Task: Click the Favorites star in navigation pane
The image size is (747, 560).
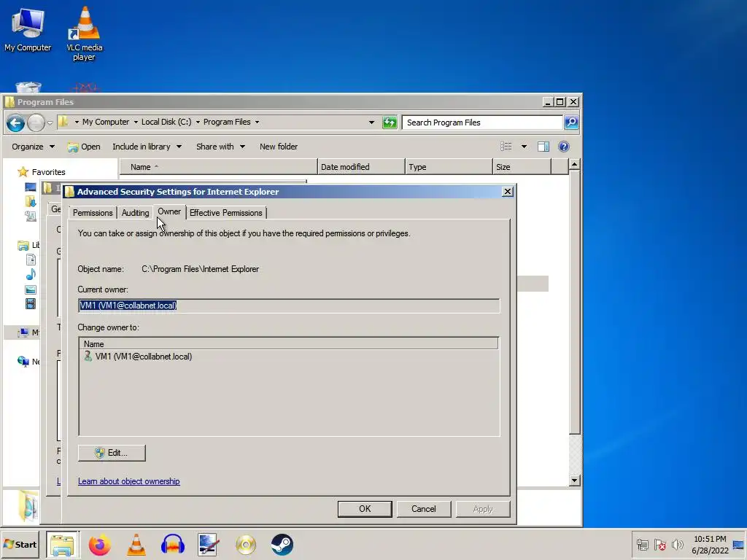Action: tap(23, 172)
